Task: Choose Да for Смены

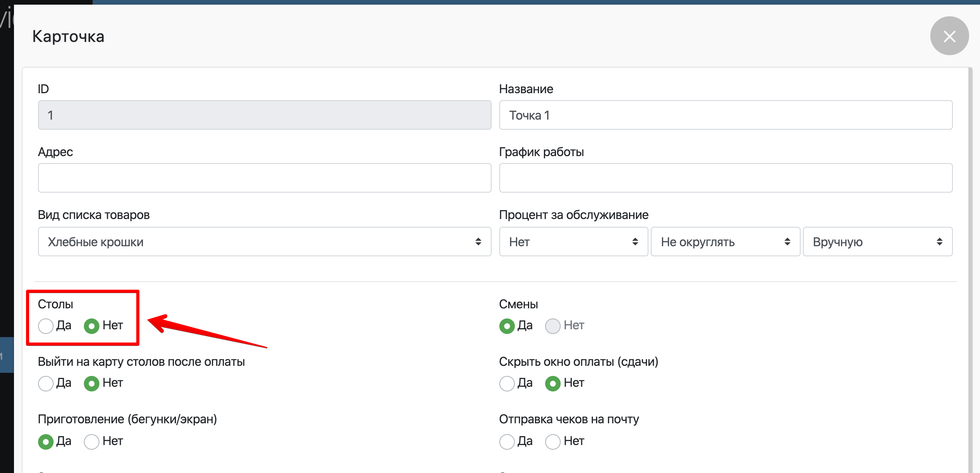Action: [507, 326]
